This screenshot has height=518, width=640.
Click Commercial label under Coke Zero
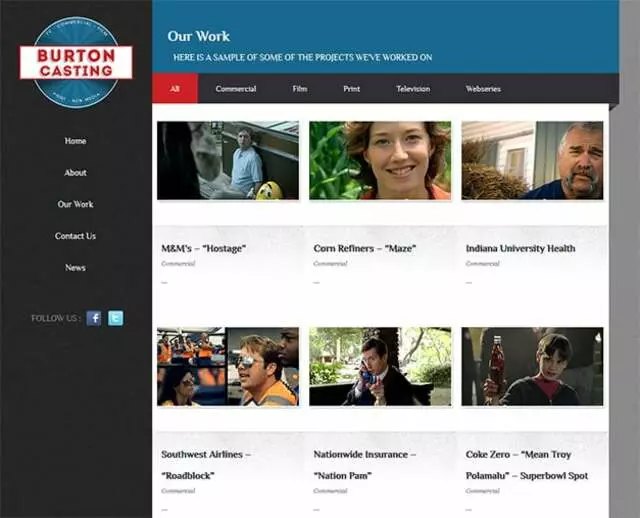click(x=482, y=491)
